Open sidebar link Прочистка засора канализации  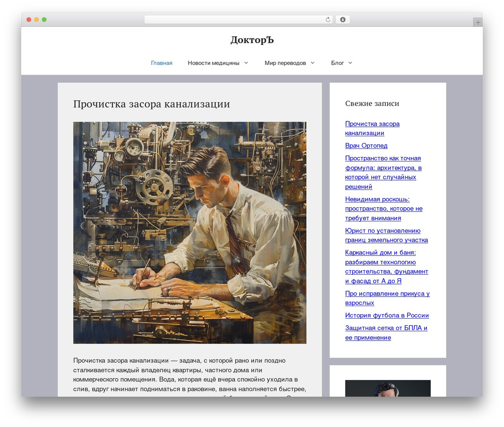tap(372, 128)
